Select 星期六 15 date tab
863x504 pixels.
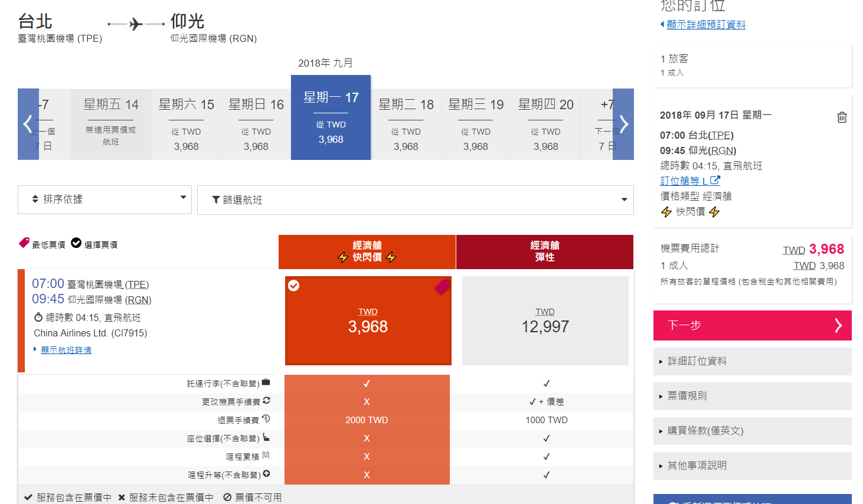click(186, 125)
